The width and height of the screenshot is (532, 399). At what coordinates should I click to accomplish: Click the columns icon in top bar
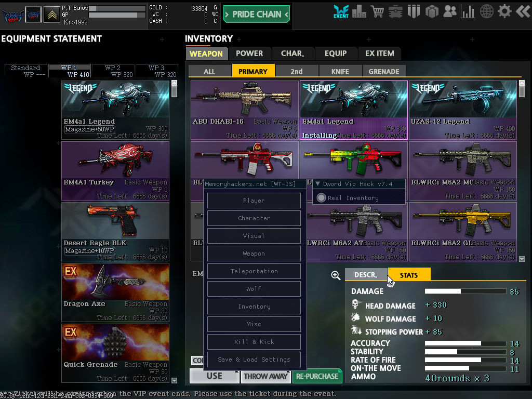coord(414,11)
